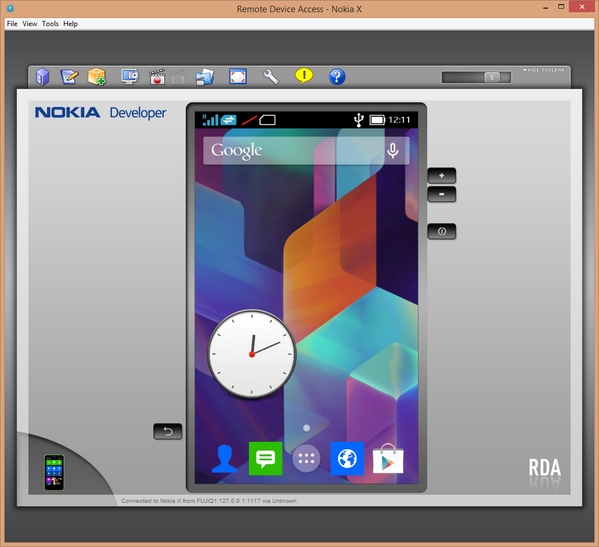Click the install package box icon
Image resolution: width=599 pixels, height=547 pixels.
point(97,76)
